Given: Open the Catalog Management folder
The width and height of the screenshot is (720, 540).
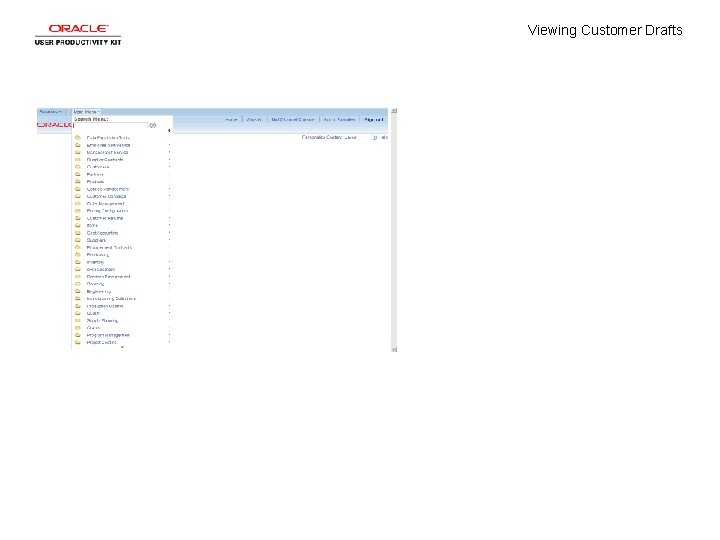Looking at the screenshot, I should [108, 189].
